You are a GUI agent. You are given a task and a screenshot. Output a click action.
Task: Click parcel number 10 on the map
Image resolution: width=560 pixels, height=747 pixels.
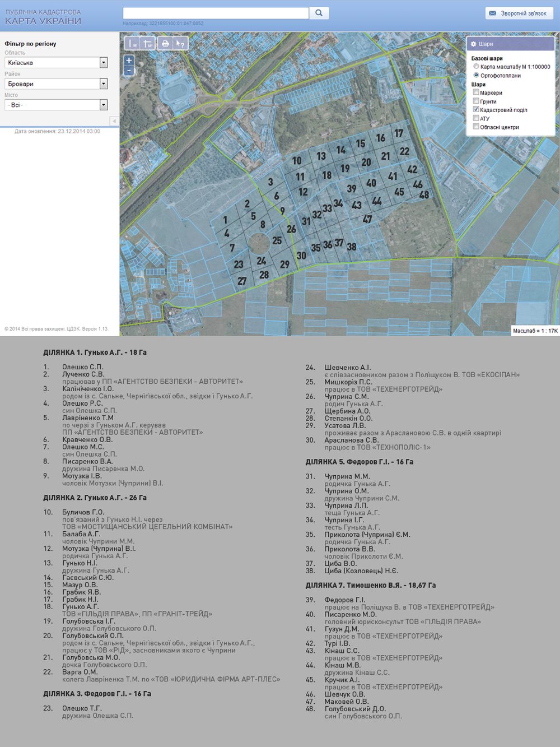point(297,161)
